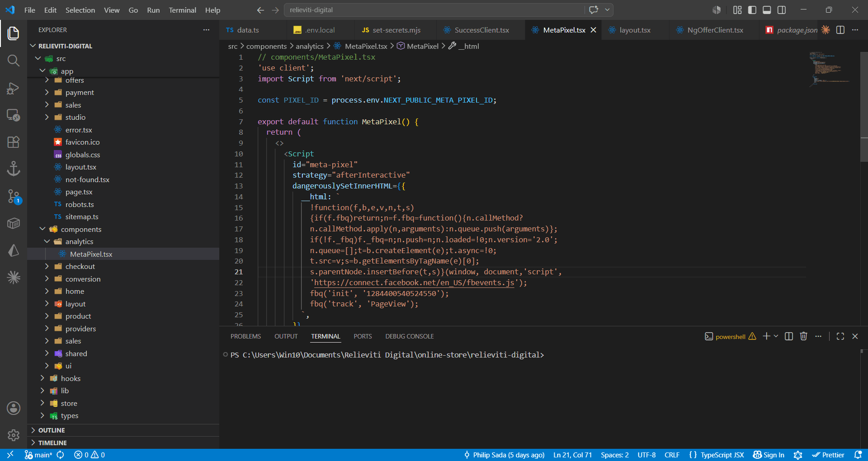Go back in navigation history

coord(260,10)
